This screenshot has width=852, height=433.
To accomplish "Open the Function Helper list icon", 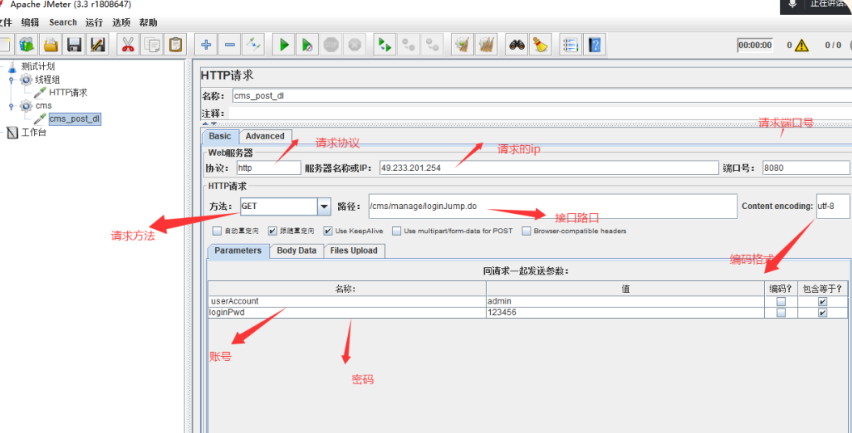I will (x=571, y=45).
